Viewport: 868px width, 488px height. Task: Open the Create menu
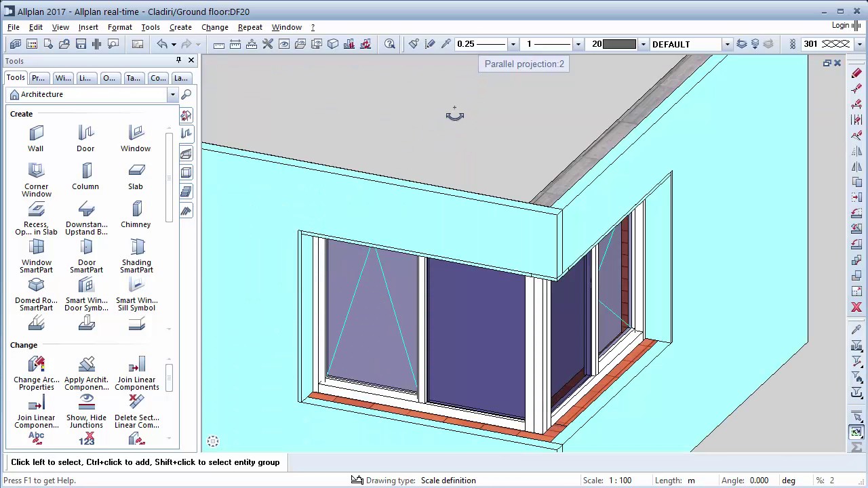click(180, 27)
